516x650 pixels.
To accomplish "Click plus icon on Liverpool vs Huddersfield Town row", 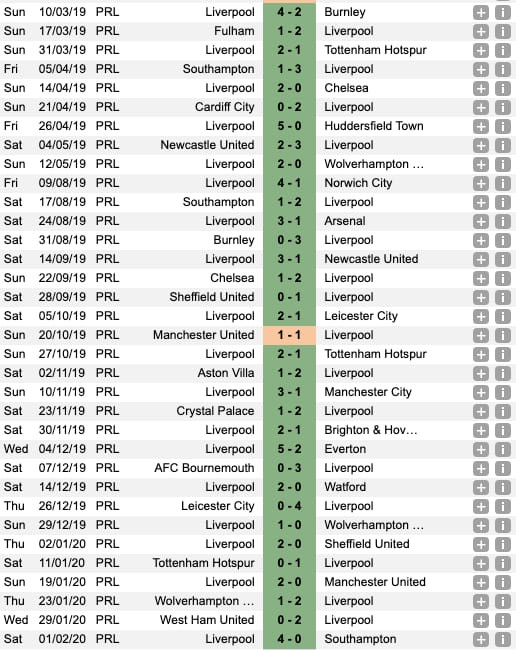I will click(481, 126).
